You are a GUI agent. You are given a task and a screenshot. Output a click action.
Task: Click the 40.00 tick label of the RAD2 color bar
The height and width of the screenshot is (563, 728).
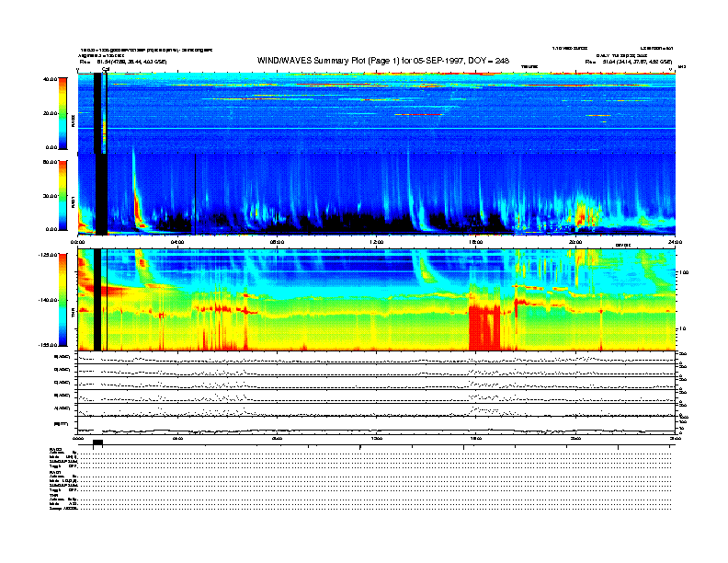coord(50,79)
